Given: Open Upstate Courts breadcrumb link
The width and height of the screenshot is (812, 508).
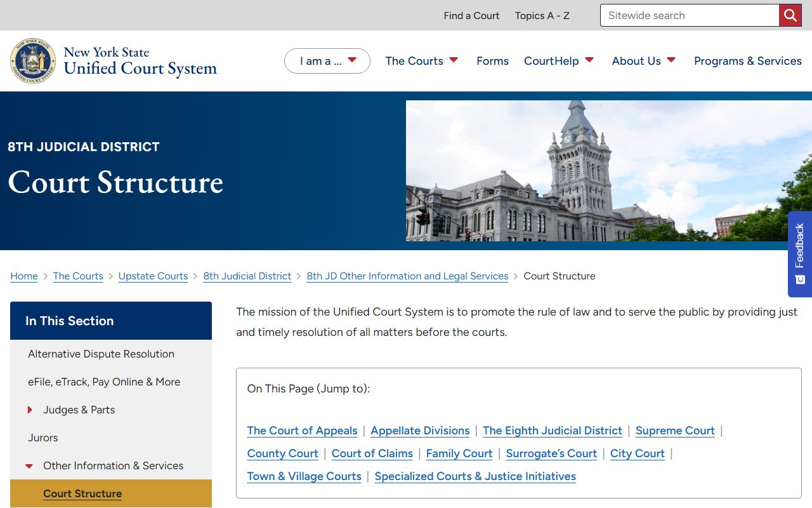Looking at the screenshot, I should click(x=154, y=276).
